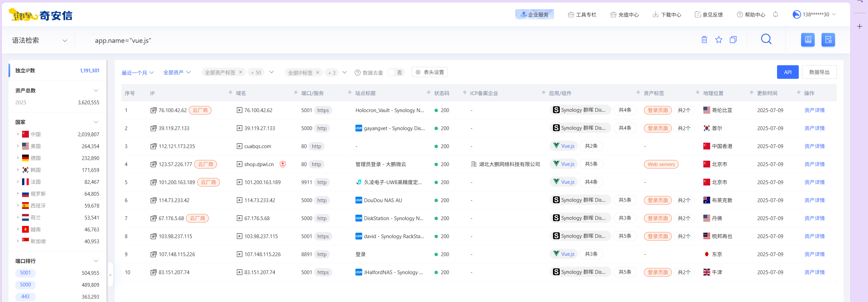Image resolution: width=868 pixels, height=302 pixels.
Task: Click the star icon to favorite query
Action: tap(719, 40)
